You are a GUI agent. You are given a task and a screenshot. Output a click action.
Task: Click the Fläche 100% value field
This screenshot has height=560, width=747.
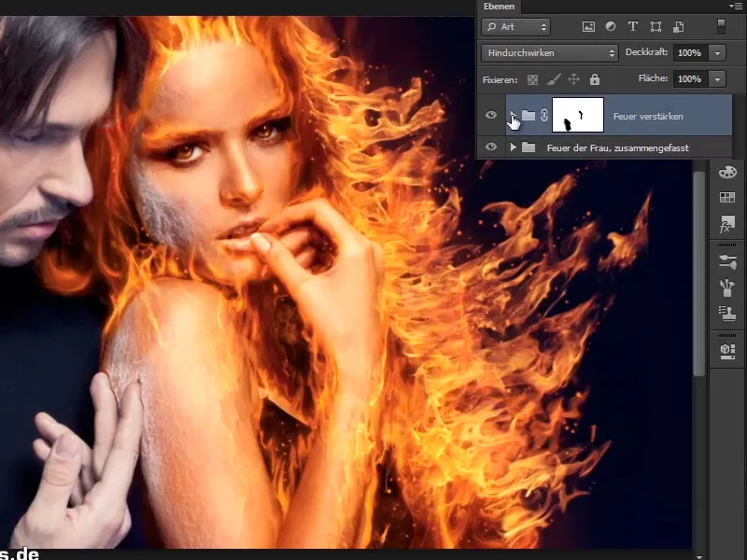click(x=690, y=79)
